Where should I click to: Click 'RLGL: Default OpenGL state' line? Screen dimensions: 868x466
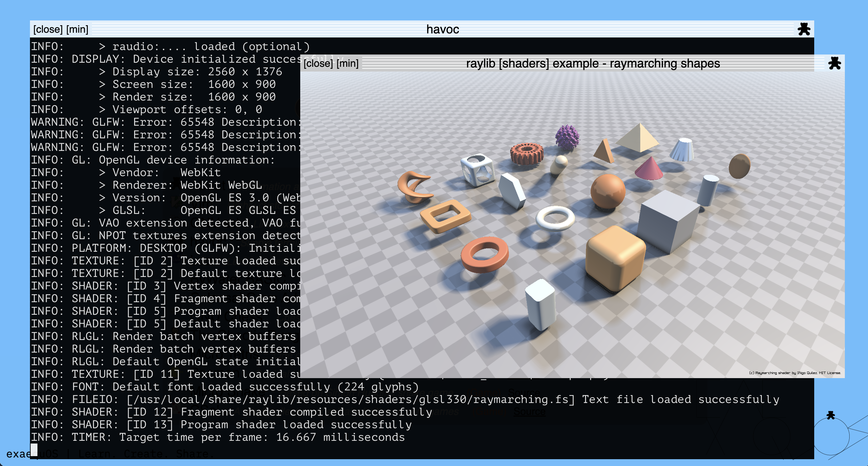[165, 361]
